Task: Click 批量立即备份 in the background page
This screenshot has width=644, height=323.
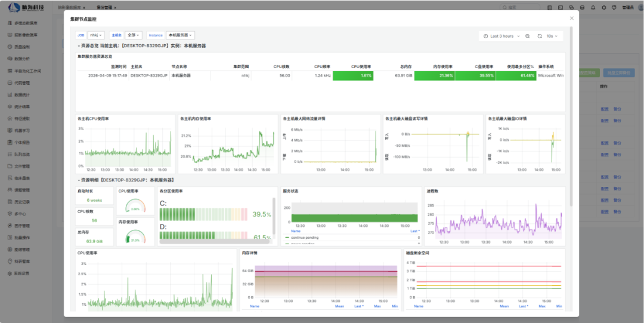Action: tap(619, 72)
